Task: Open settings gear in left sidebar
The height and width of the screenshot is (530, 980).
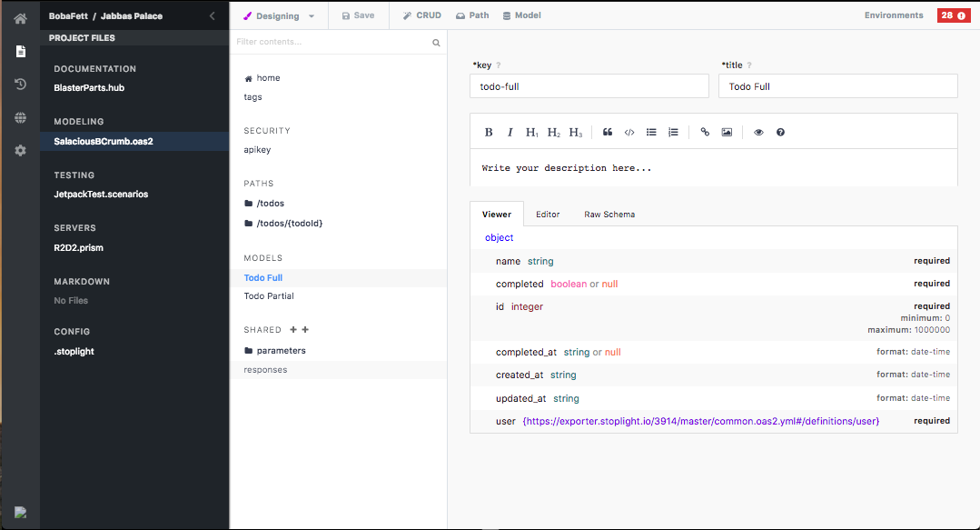Action: click(20, 150)
